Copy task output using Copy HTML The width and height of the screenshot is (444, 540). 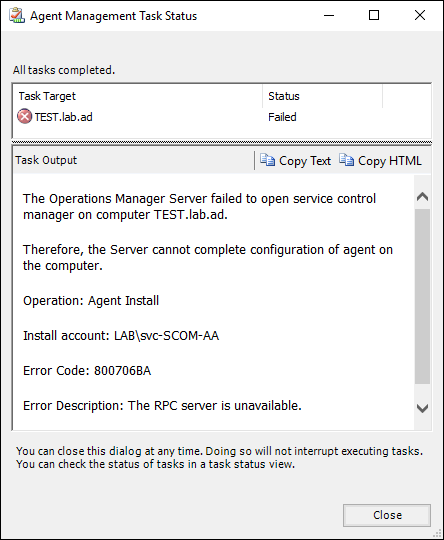(380, 160)
